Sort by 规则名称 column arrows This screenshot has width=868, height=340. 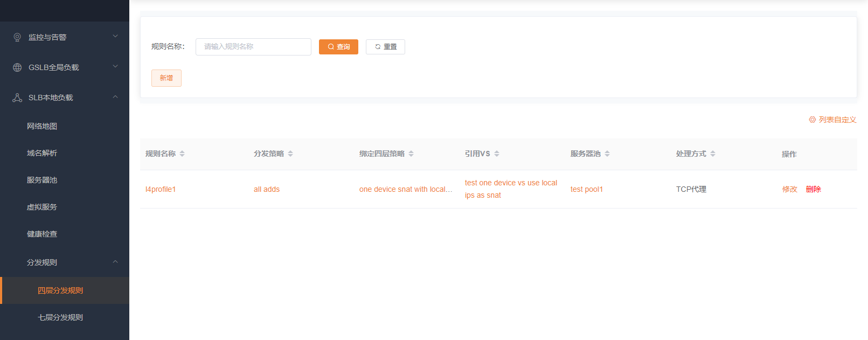click(182, 154)
